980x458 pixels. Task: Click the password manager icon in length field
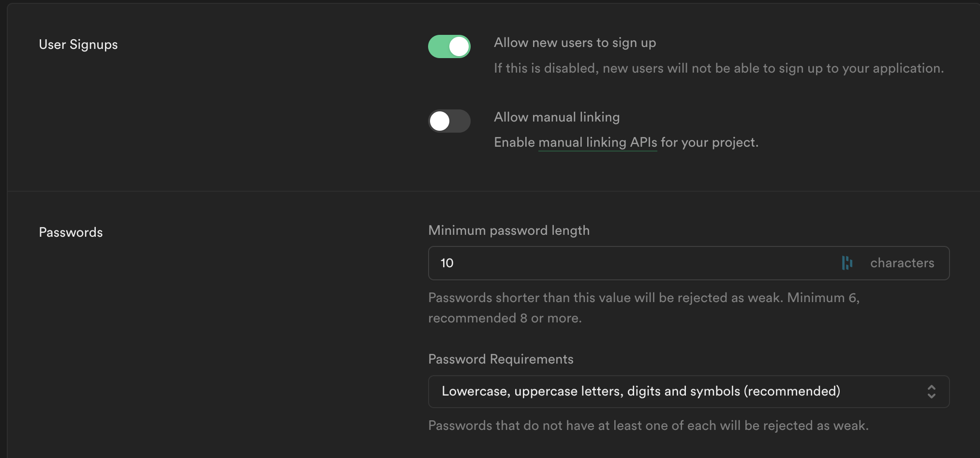click(847, 263)
